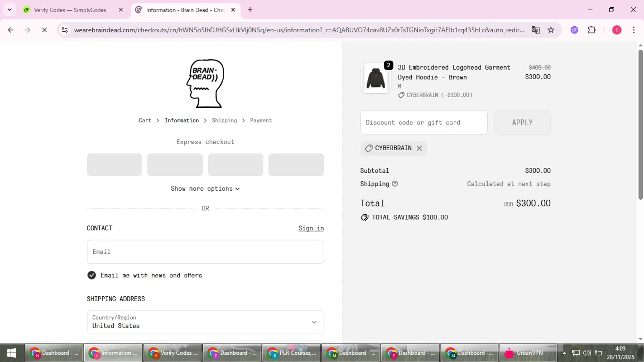Open PLR Courses window in taskbar
644x362 pixels.
click(x=291, y=353)
